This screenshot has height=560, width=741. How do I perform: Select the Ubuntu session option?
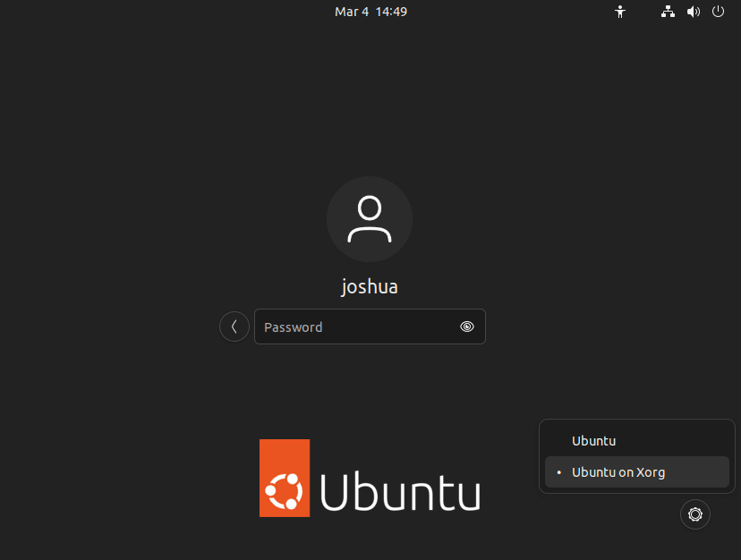click(594, 441)
